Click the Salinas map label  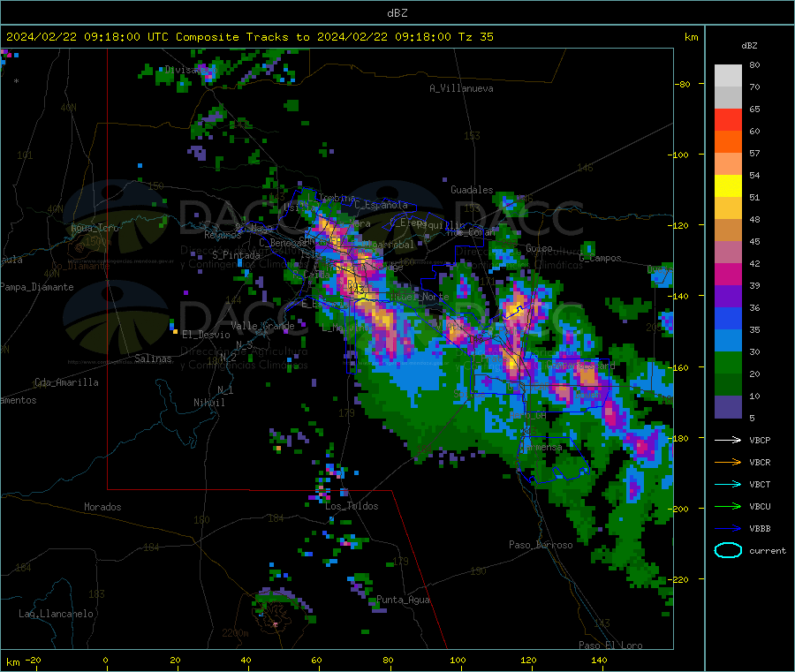tap(153, 359)
